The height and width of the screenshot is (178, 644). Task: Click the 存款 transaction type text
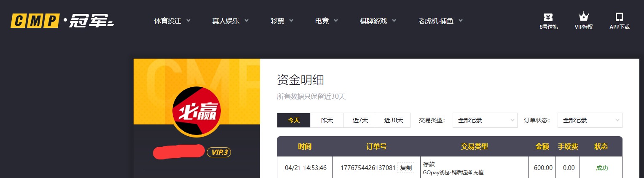tap(429, 164)
